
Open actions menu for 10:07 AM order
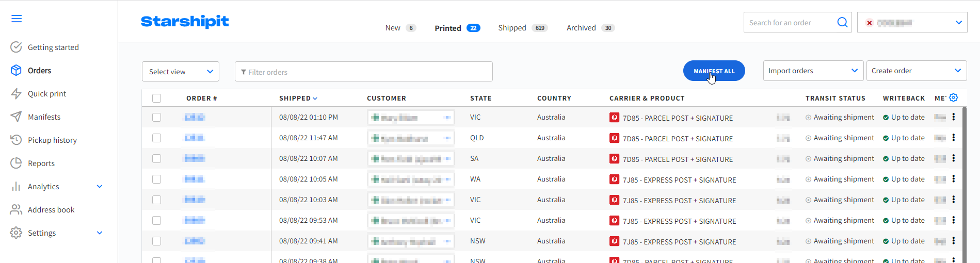point(954,158)
